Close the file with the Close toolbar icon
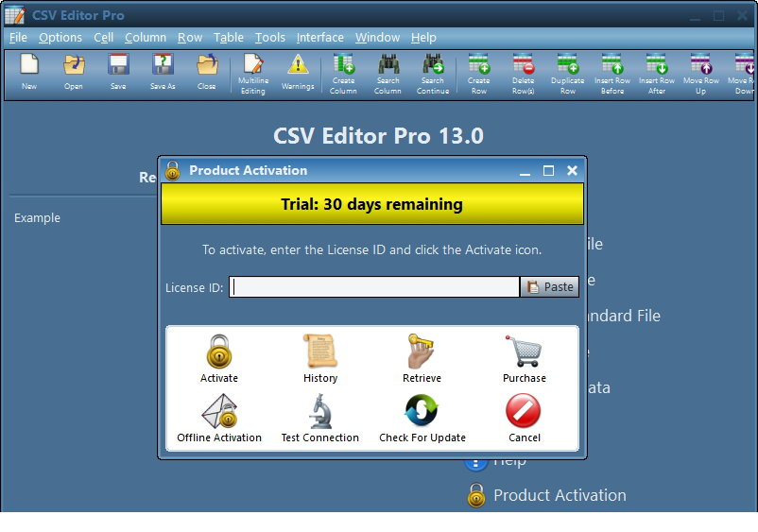Screen dimensions: 758x532 tap(206, 72)
